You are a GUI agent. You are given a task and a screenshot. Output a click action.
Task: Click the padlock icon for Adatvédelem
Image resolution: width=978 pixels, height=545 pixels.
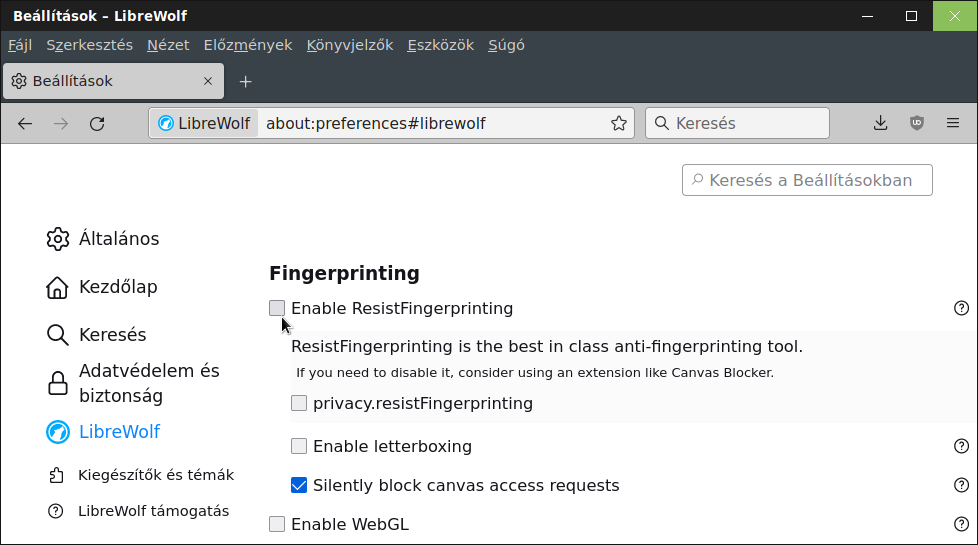[x=58, y=383]
